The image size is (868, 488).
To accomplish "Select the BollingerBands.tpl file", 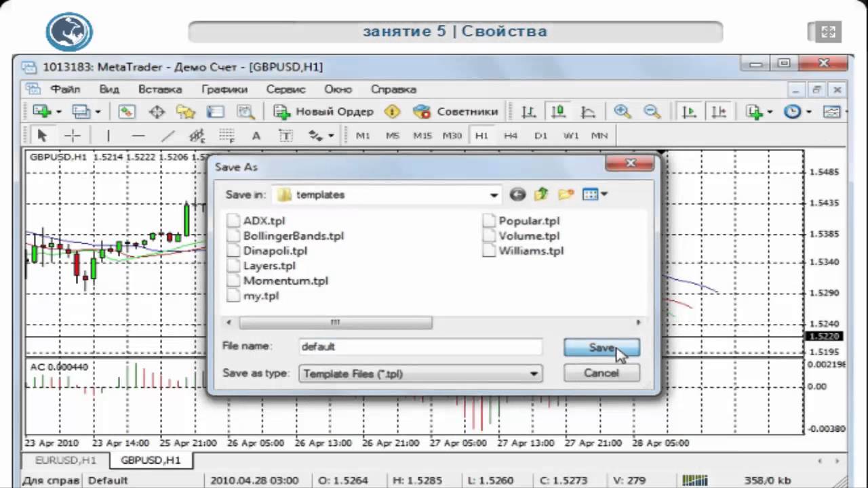I will pyautogui.click(x=285, y=236).
